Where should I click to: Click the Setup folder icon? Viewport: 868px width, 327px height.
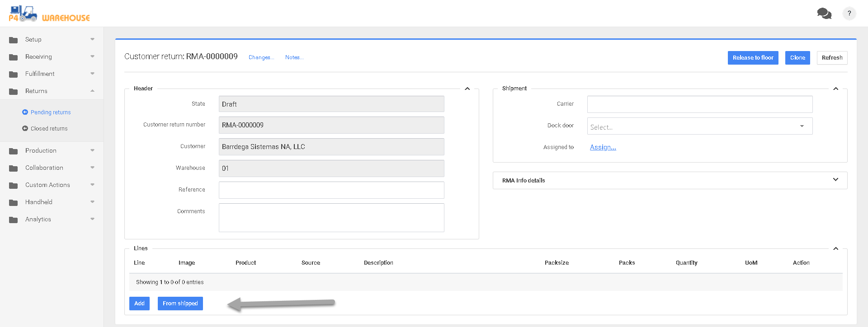(x=14, y=40)
